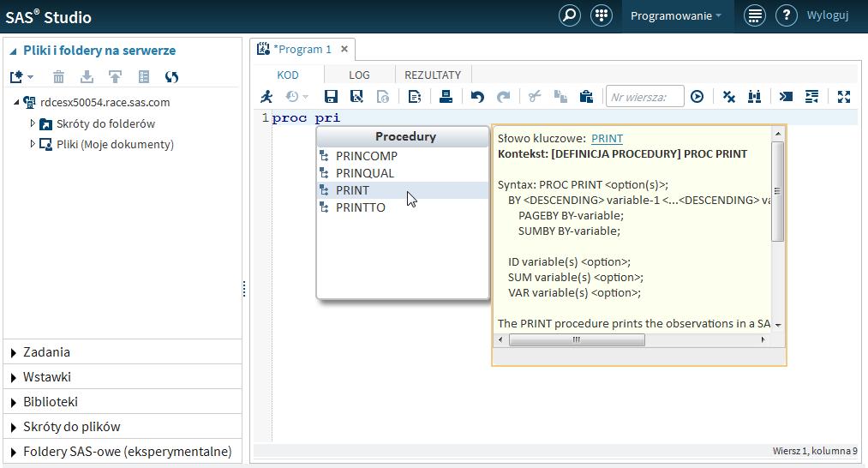
Task: Open the applications grid icon
Action: 602,15
